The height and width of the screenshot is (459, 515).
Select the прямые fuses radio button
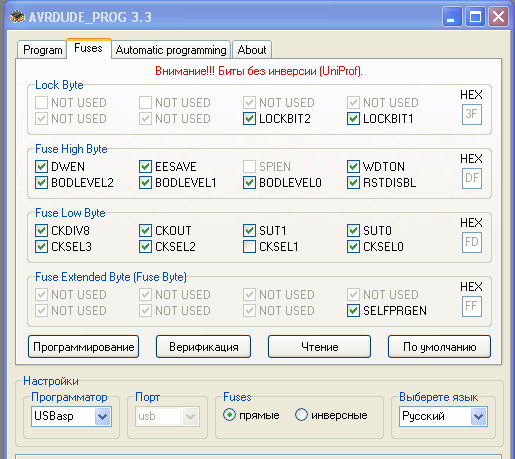pos(229,415)
